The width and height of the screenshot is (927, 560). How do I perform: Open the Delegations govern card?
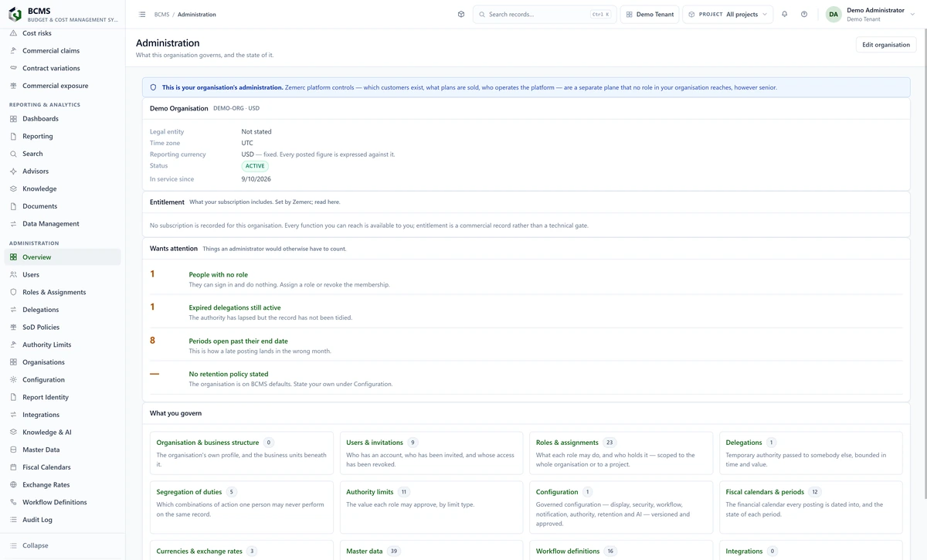[811, 453]
